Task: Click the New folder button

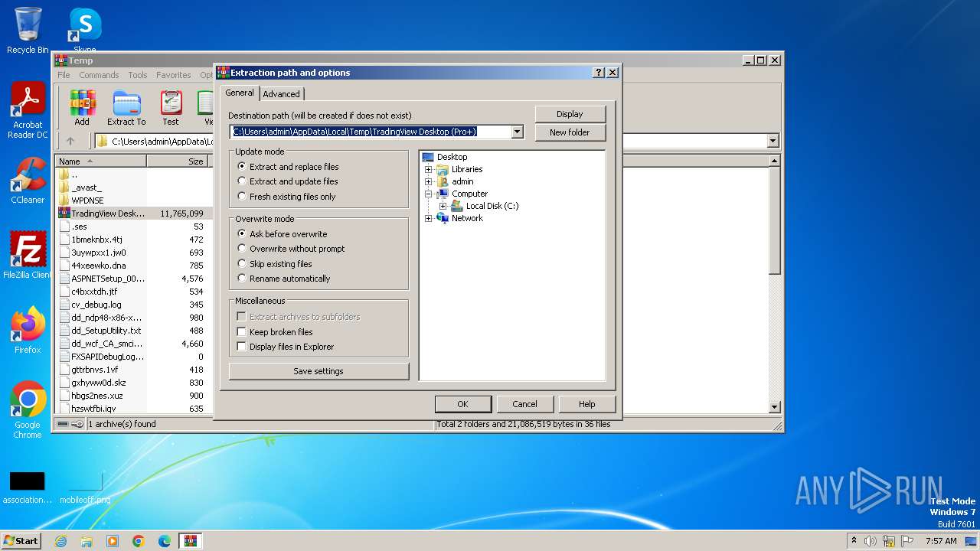Action: click(570, 132)
